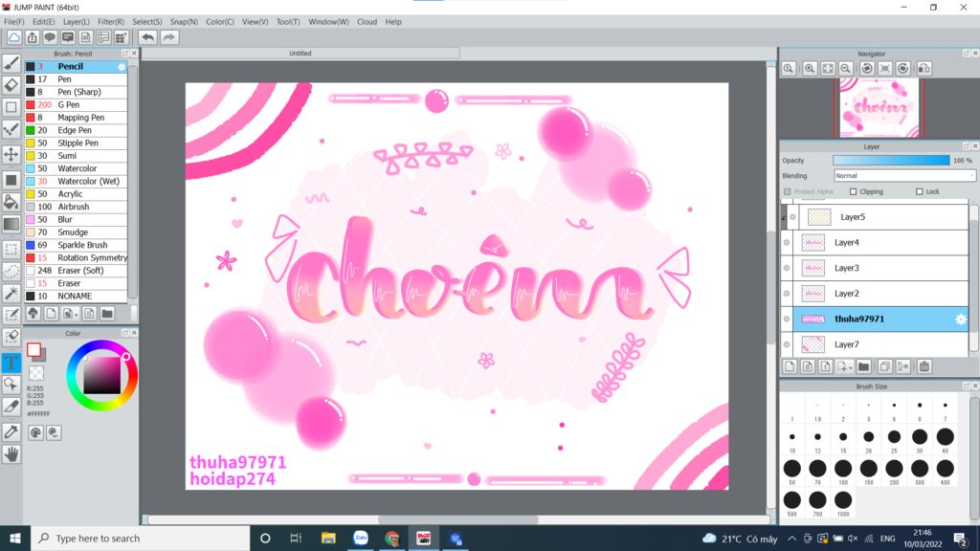Pick a hue on the color wheel
The height and width of the screenshot is (551, 980).
[101, 375]
